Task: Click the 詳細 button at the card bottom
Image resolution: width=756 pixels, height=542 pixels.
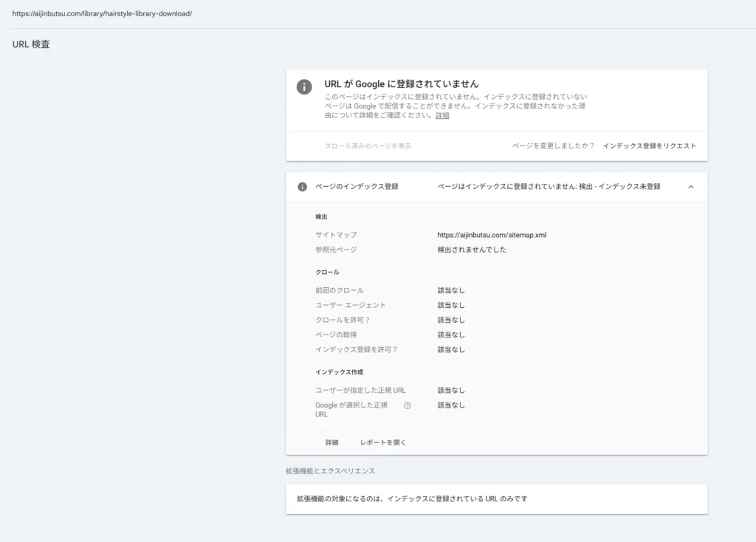Action: pos(331,442)
